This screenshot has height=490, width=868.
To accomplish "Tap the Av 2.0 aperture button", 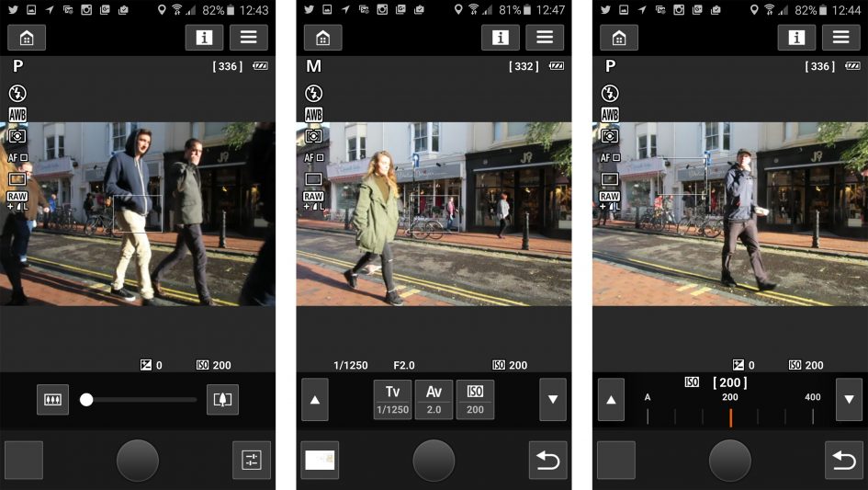I will click(434, 400).
